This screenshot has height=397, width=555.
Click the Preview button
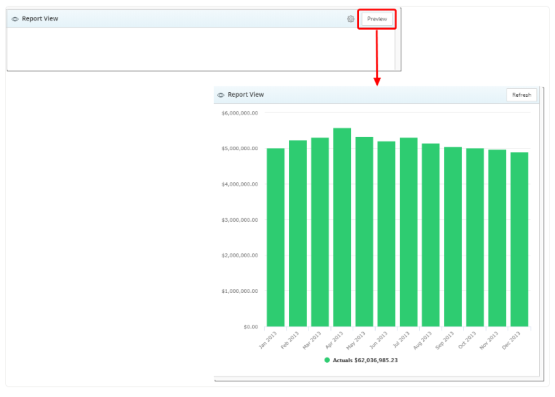click(x=377, y=19)
